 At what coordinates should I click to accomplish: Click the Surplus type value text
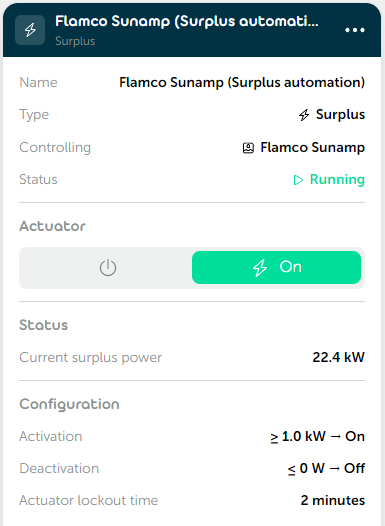point(340,115)
